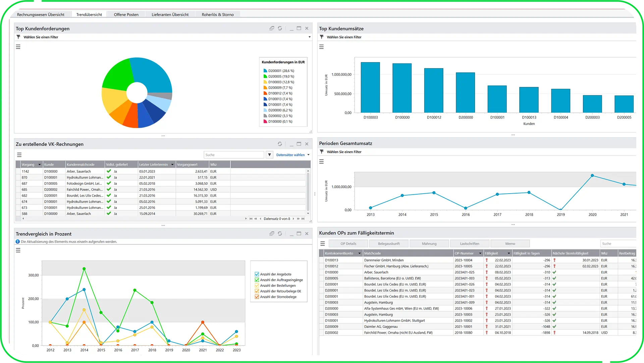Open hamburger menu in Trendvergleich in Prozent
This screenshot has height=363, width=644.
point(18,251)
